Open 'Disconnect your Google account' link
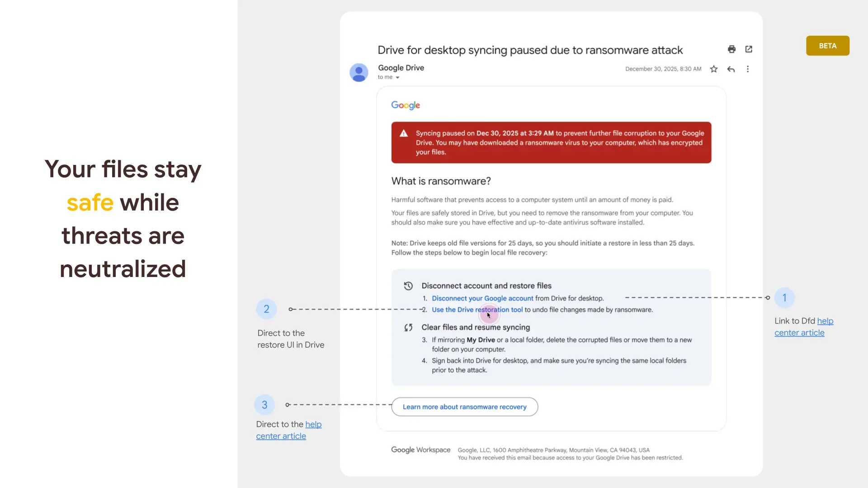The height and width of the screenshot is (488, 868). pos(482,299)
